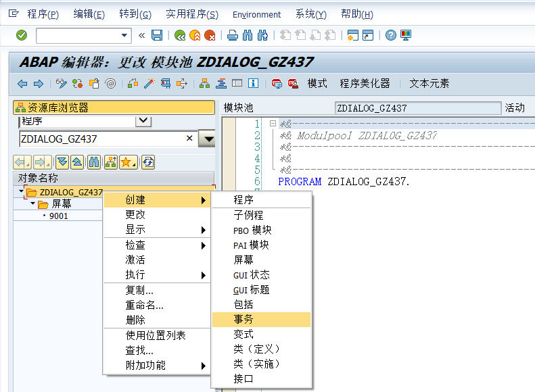Viewport: 535px width, 392px height.
Task: Click the Display Object List hierarchy icon
Action: (x=205, y=84)
